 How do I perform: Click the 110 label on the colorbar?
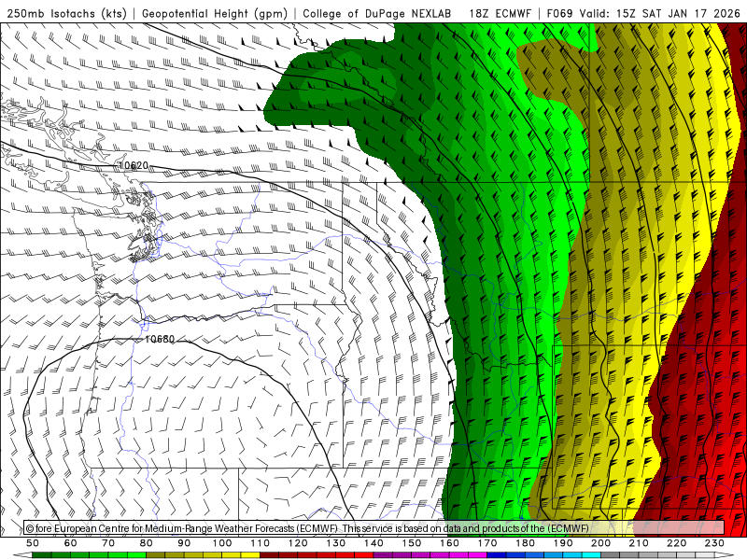click(x=261, y=543)
